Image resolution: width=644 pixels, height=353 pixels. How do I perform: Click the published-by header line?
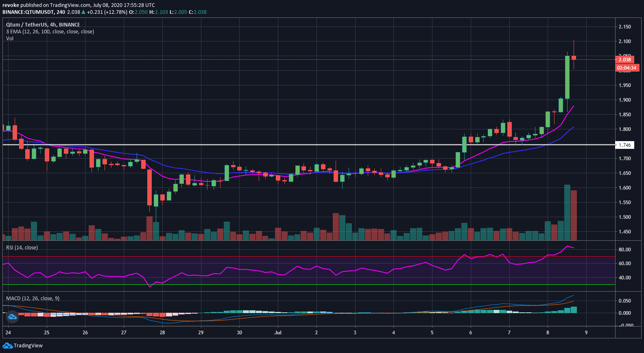(79, 5)
